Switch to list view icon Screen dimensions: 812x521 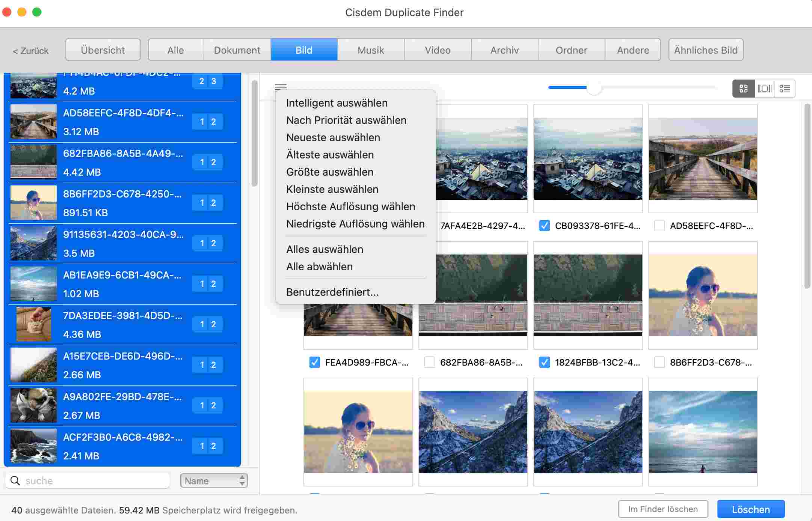[785, 88]
